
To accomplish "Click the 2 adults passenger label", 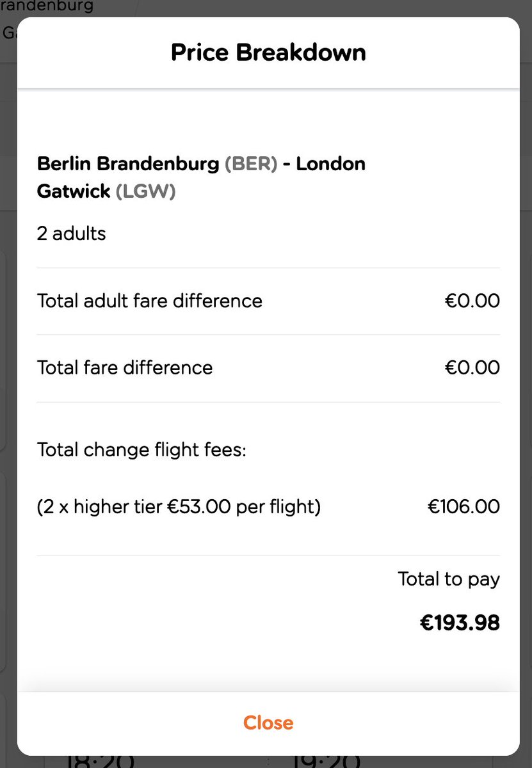I will coord(72,234).
